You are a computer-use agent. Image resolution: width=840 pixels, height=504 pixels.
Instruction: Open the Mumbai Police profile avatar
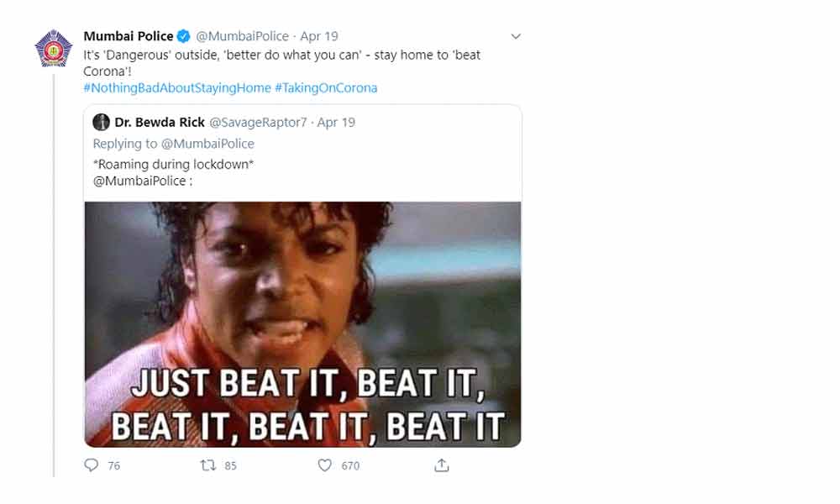click(x=53, y=50)
